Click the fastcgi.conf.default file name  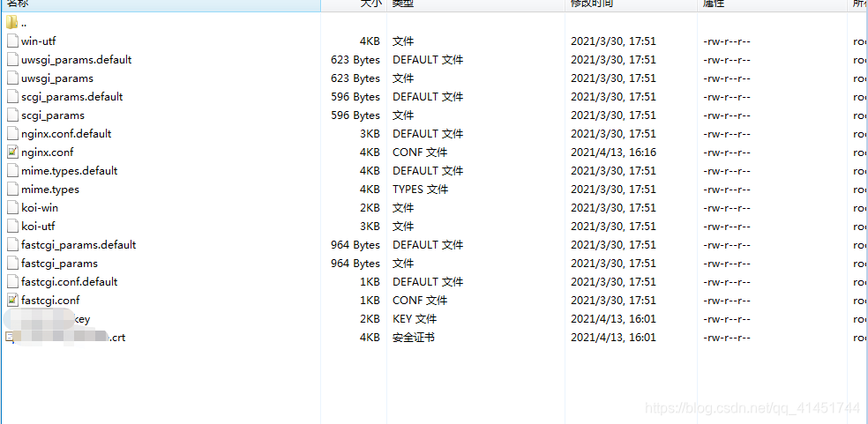(69, 282)
